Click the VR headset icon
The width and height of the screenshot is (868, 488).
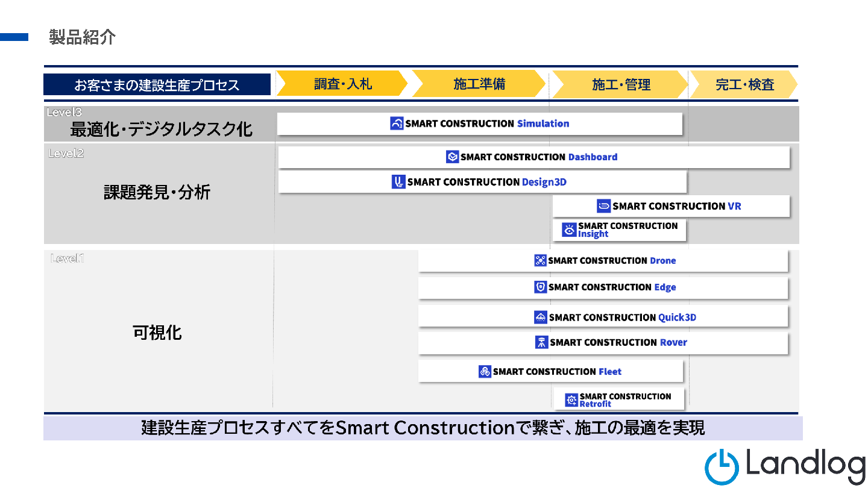coord(603,206)
